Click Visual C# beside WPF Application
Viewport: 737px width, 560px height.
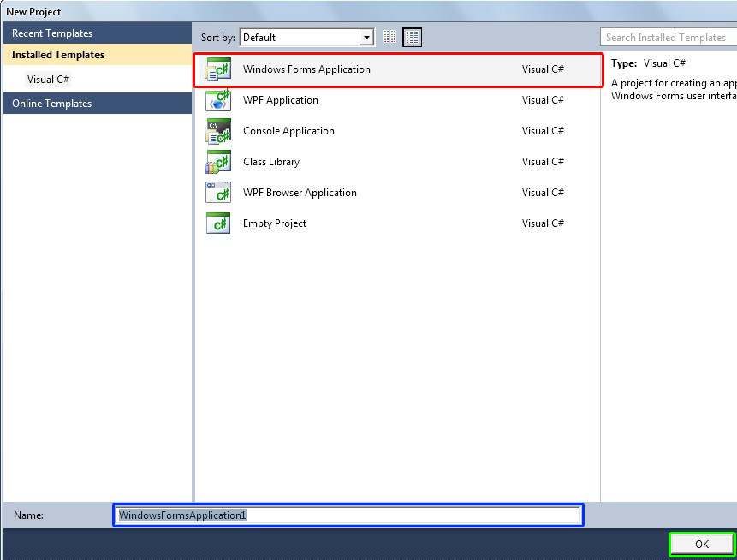(543, 100)
